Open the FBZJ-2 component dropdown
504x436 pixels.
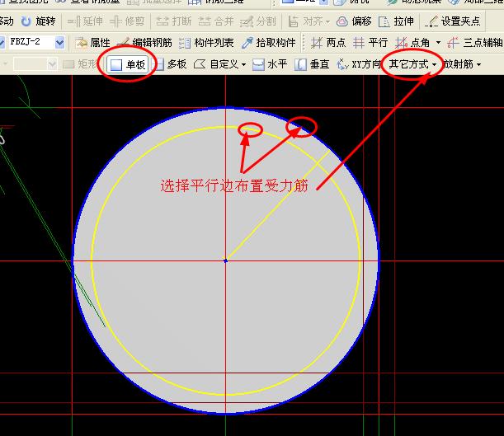pos(59,42)
